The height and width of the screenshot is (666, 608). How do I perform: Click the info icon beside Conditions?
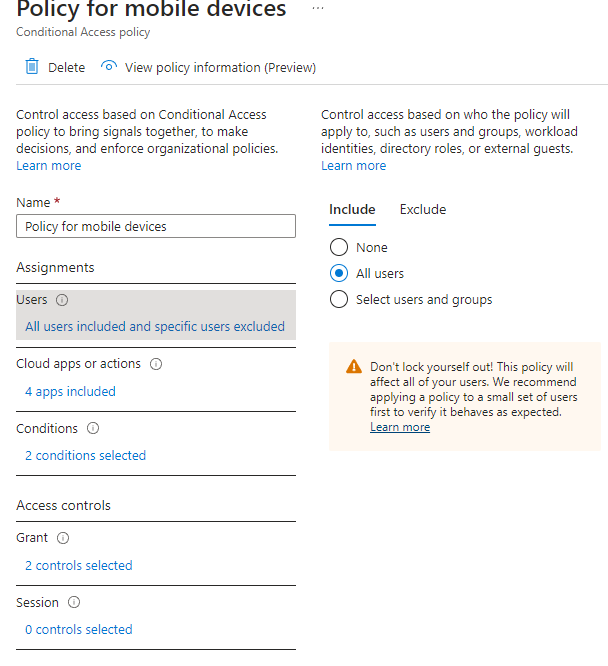click(93, 428)
